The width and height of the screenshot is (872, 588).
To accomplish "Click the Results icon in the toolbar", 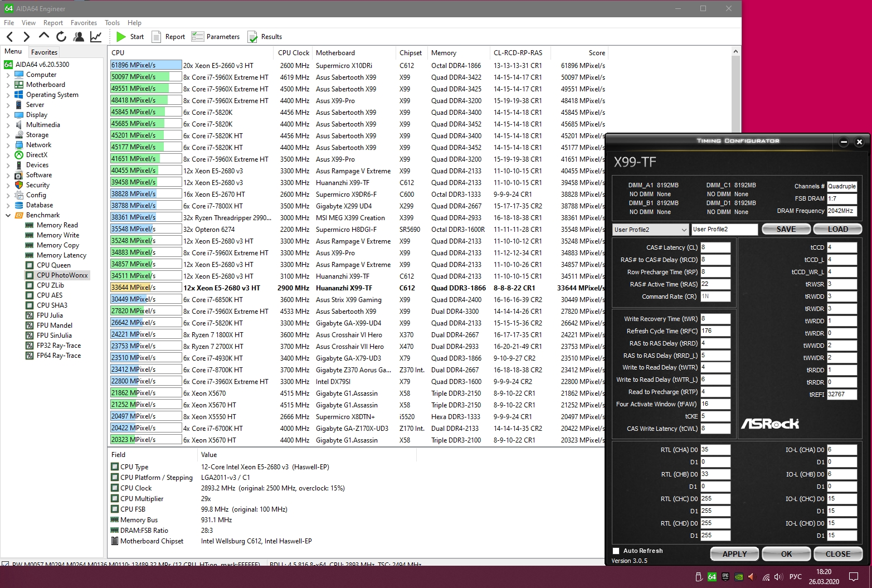I will point(252,37).
